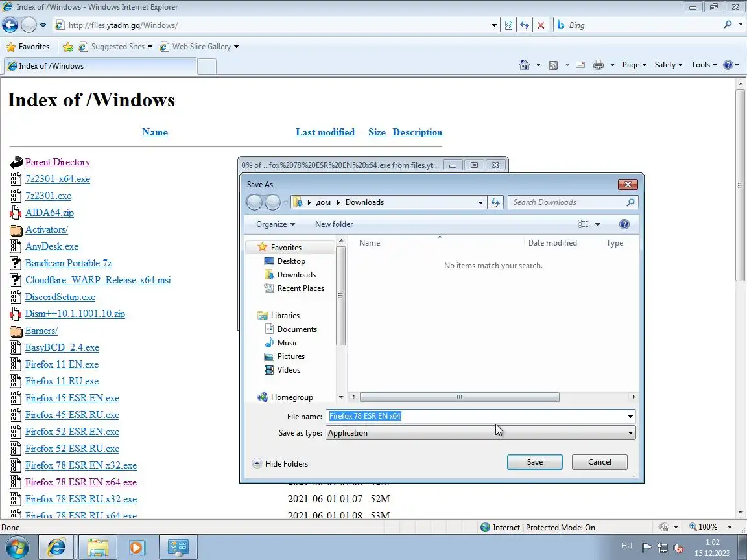This screenshot has width=747, height=560.
Task: Click Change your view icon in Save As
Action: pos(584,224)
